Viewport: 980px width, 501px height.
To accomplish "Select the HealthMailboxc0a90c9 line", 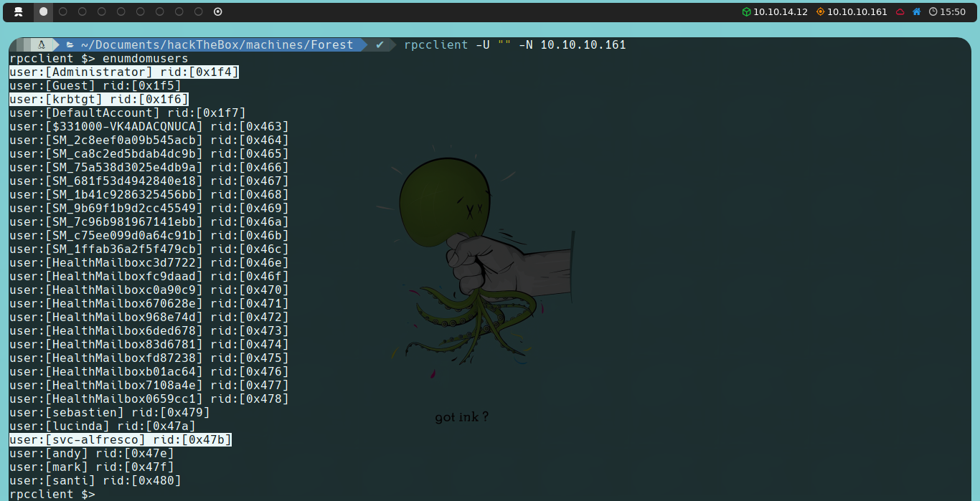I will pos(149,290).
